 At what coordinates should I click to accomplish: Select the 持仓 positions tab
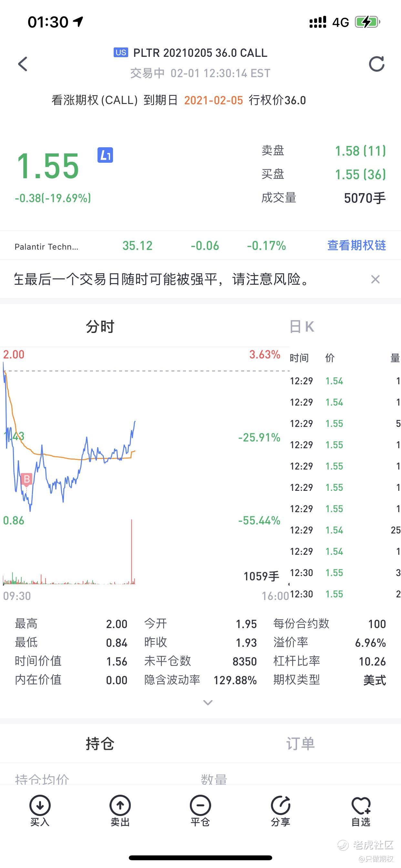pyautogui.click(x=100, y=743)
